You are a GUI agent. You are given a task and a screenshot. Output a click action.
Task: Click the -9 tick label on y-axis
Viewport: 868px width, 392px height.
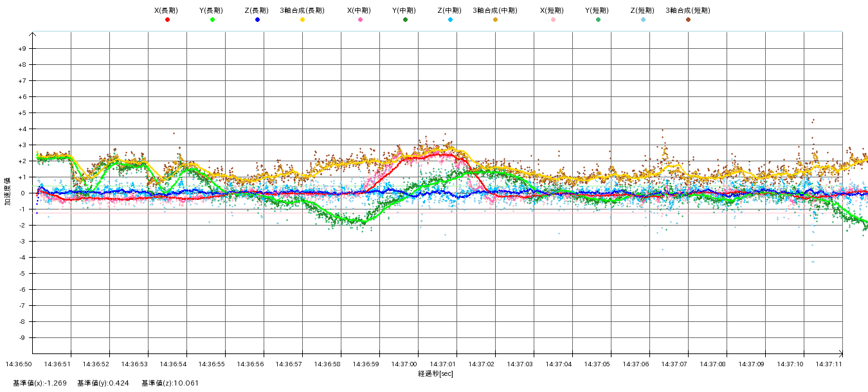22,338
